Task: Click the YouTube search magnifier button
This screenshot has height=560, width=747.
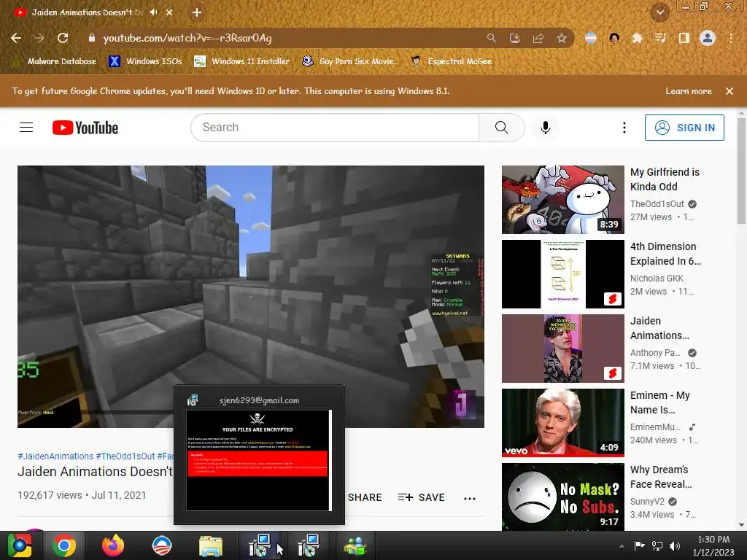Action: [502, 128]
